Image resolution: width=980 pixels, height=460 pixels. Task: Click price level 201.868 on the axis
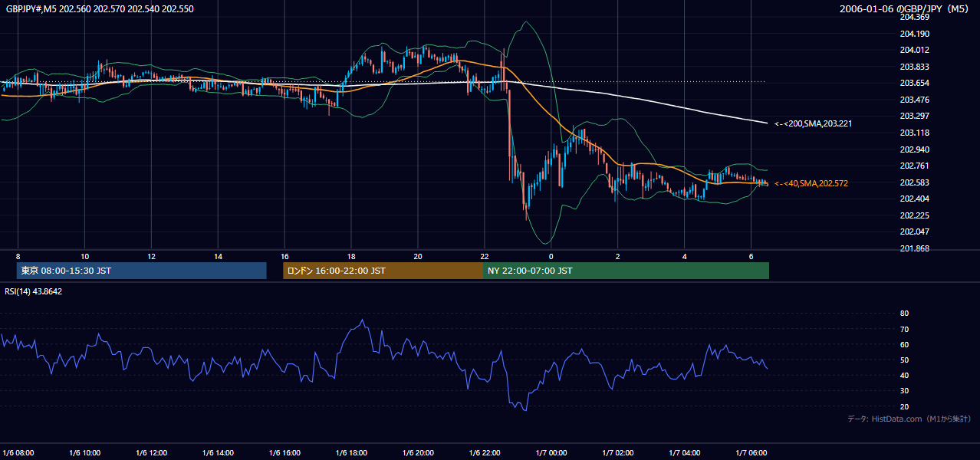[x=914, y=248]
